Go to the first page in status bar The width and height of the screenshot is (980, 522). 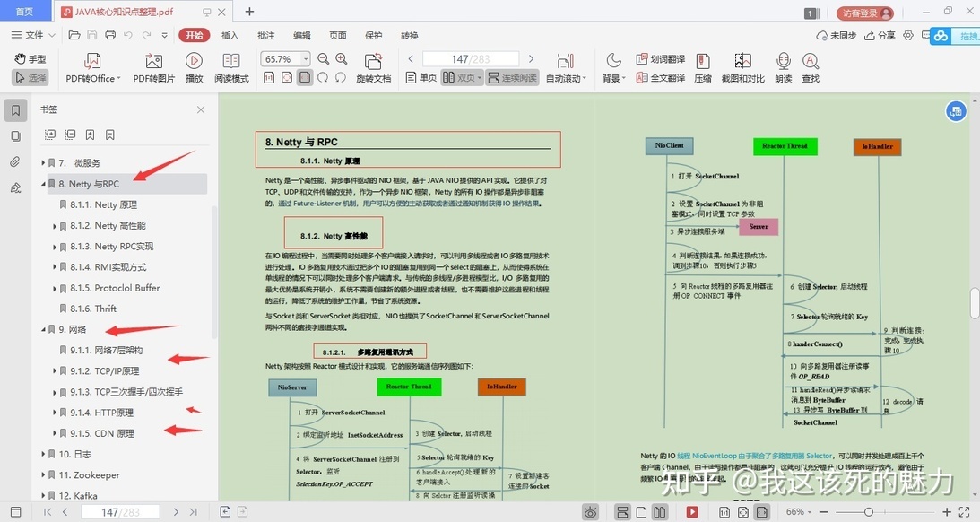[48, 512]
